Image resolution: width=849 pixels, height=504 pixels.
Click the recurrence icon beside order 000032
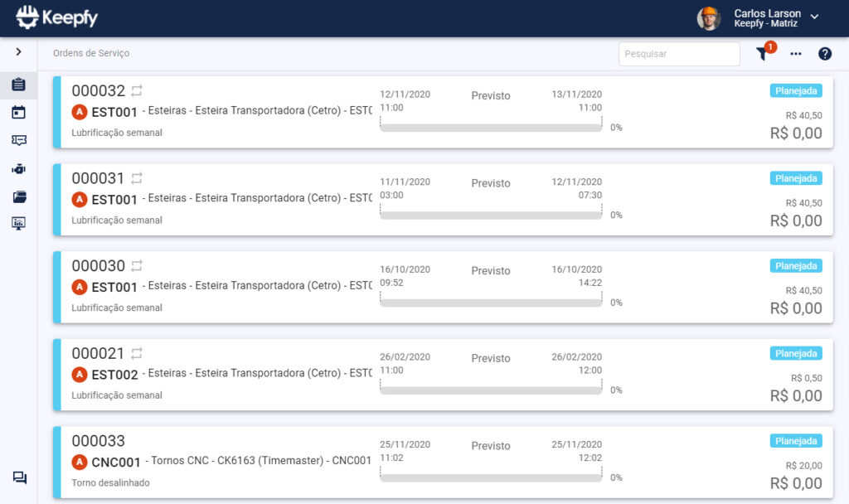click(137, 90)
